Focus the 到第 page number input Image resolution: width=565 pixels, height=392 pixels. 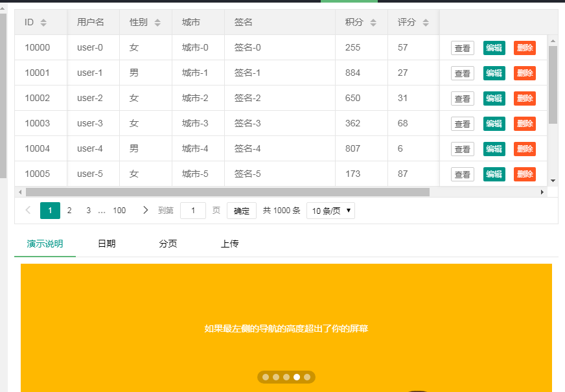tap(193, 211)
